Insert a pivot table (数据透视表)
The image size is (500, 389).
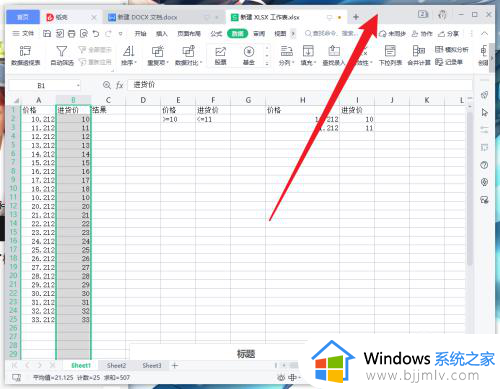point(26,55)
